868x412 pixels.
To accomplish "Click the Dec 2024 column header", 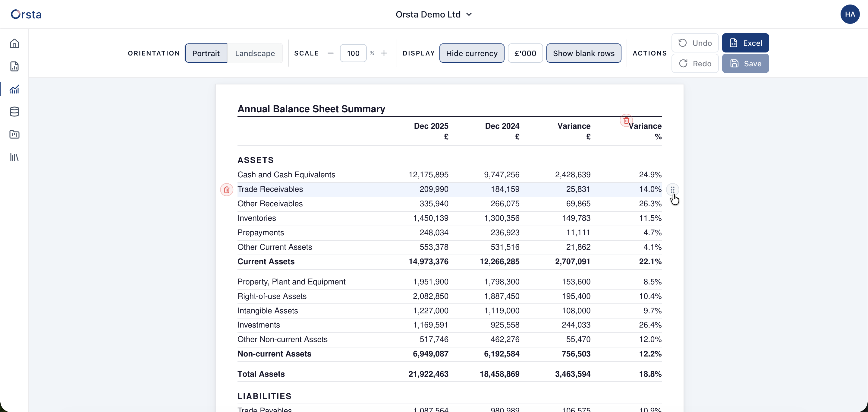I will [x=502, y=131].
